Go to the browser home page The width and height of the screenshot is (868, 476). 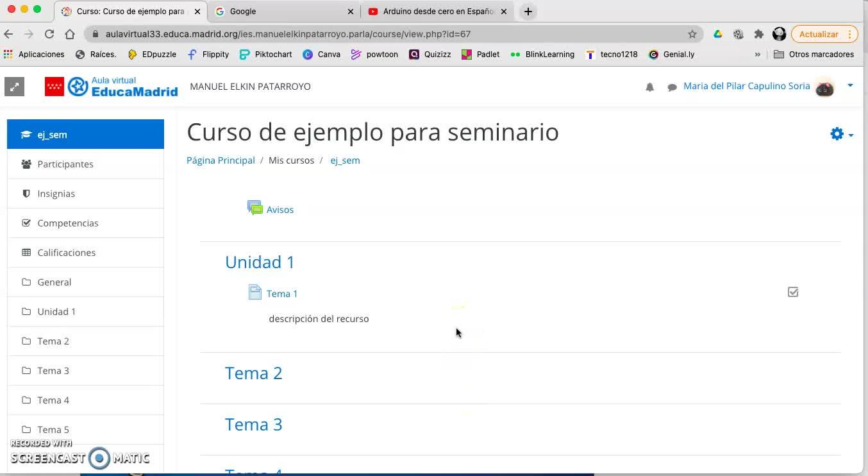coord(70,34)
